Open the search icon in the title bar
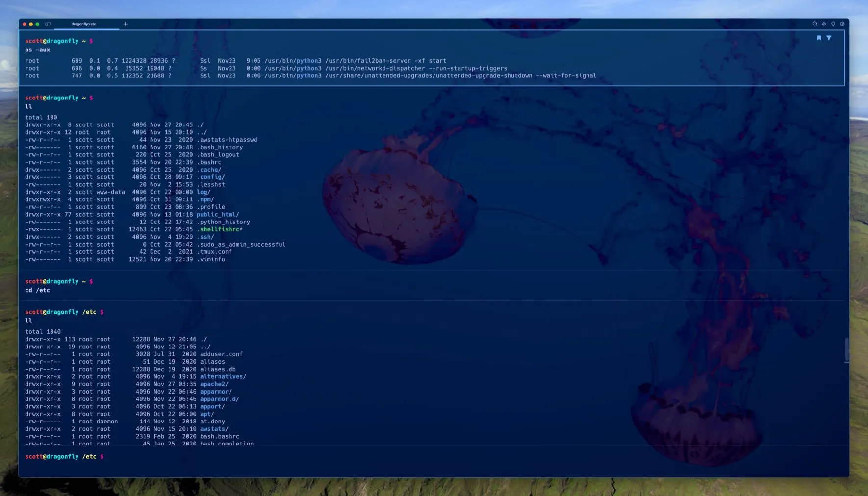The image size is (868, 496). coord(815,24)
